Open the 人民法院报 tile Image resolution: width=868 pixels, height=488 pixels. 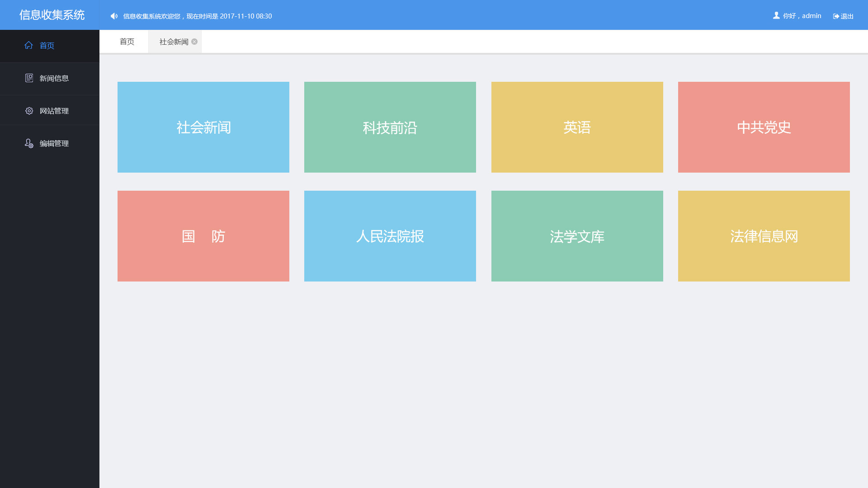pos(390,236)
